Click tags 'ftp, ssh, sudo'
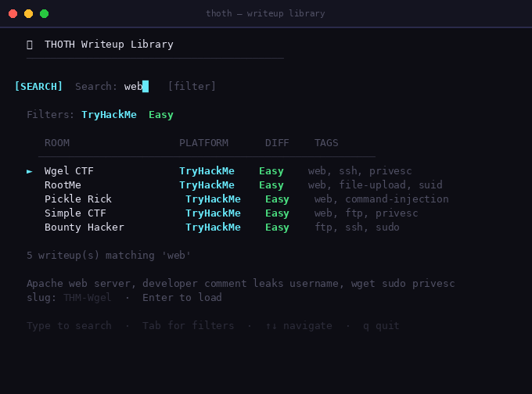The height and width of the screenshot is (394, 532). (357, 227)
